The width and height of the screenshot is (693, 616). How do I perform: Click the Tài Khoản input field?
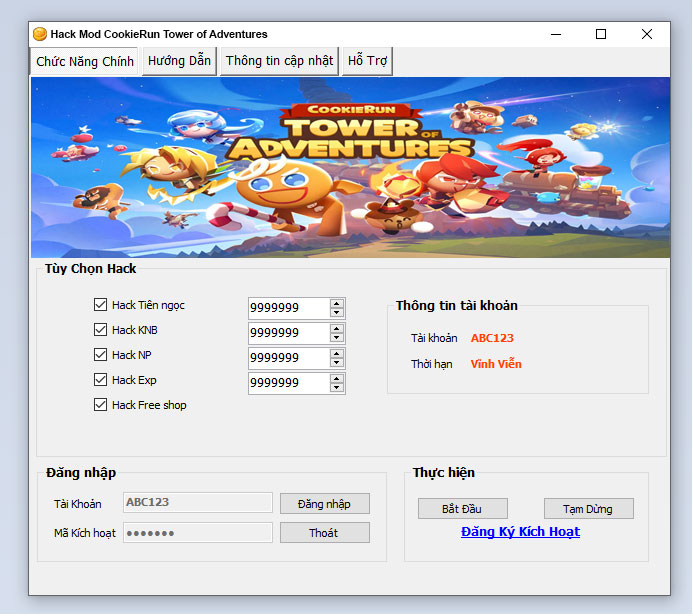point(198,503)
